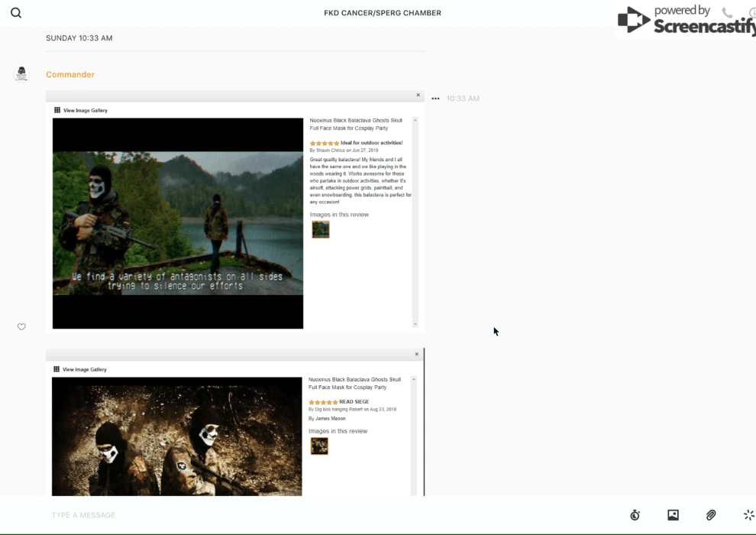The width and height of the screenshot is (756, 535).
Task: Attach a file using paperclip icon
Action: pyautogui.click(x=711, y=515)
